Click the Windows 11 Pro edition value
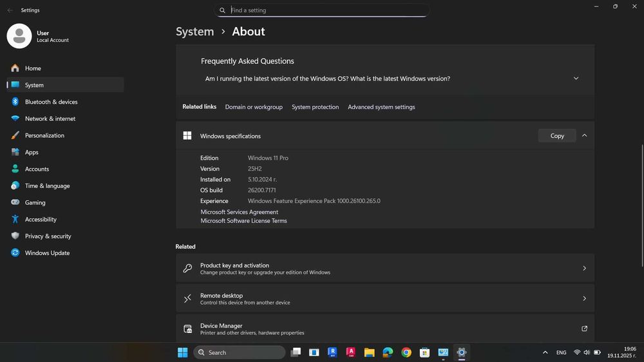Screen dimensions: 644x362 pyautogui.click(x=268, y=158)
